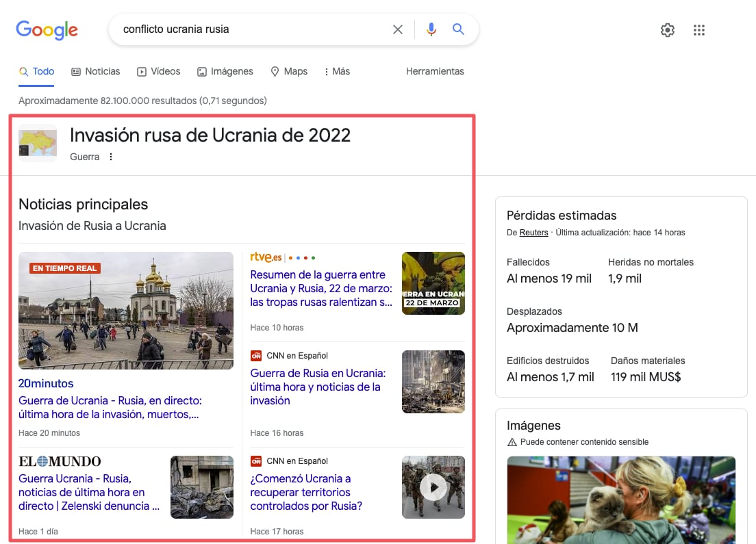Open the 22 DE MARZO thumbnail
Viewport: 756px width, 544px height.
pyautogui.click(x=433, y=283)
